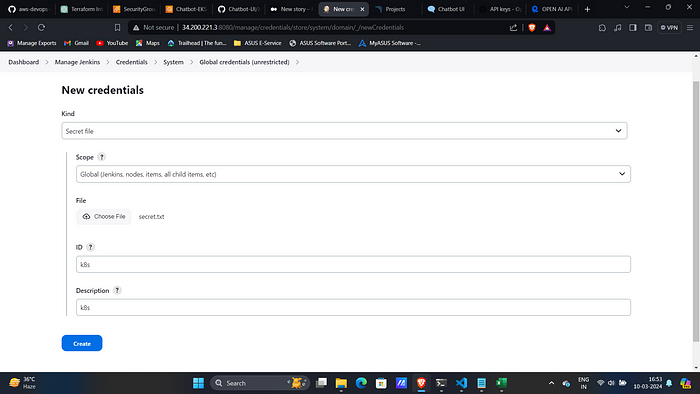Image resolution: width=700 pixels, height=394 pixels.
Task: Open File Explorer from the taskbar
Action: [341, 383]
